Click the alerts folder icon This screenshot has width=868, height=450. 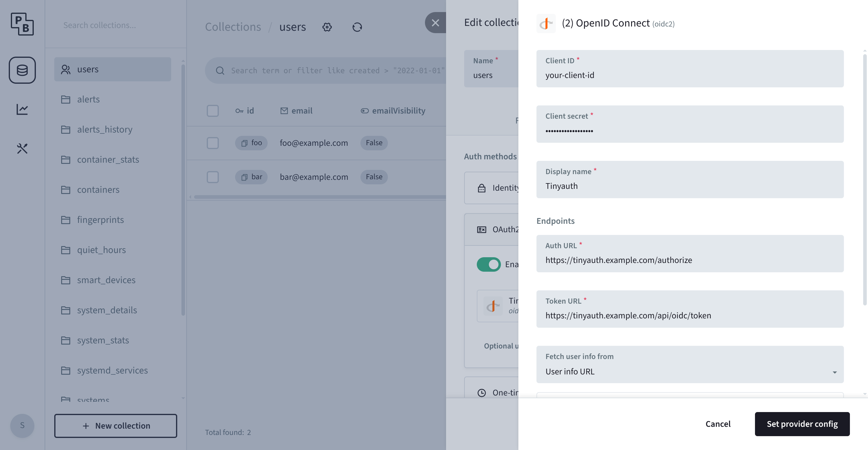pyautogui.click(x=66, y=99)
